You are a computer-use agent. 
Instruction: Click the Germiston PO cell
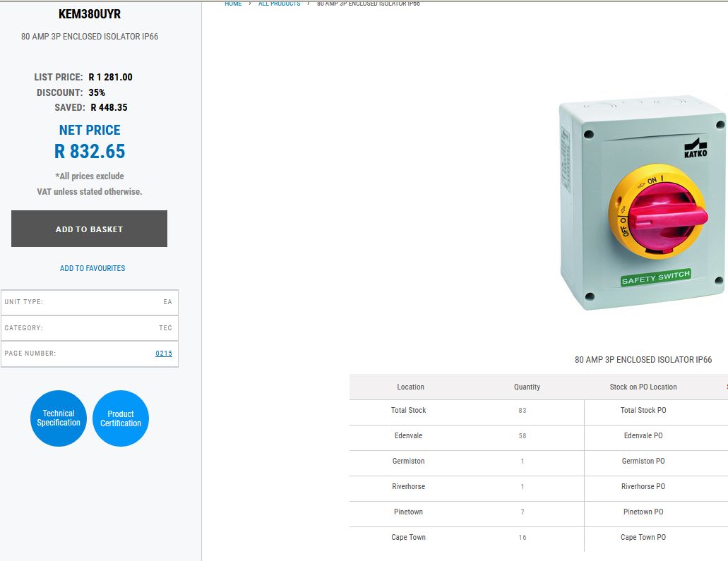(x=643, y=461)
